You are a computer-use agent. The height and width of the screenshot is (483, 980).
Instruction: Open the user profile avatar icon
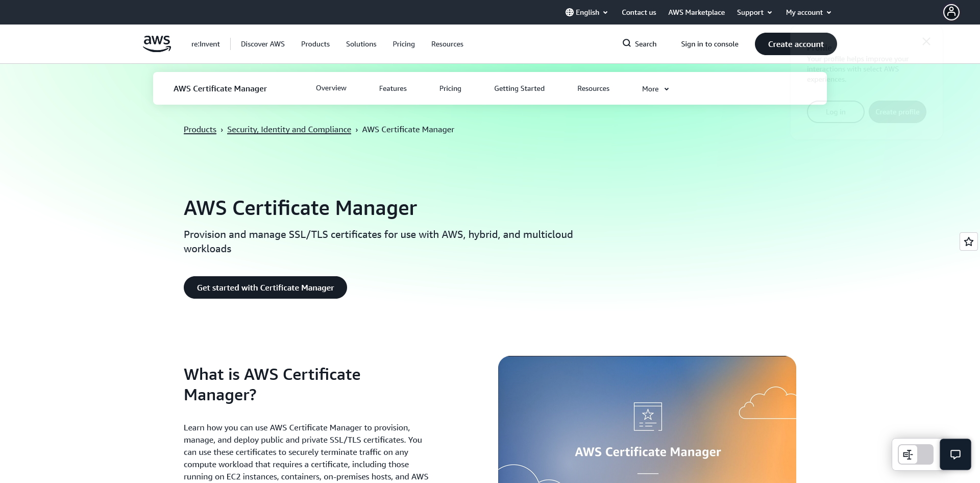tap(951, 12)
